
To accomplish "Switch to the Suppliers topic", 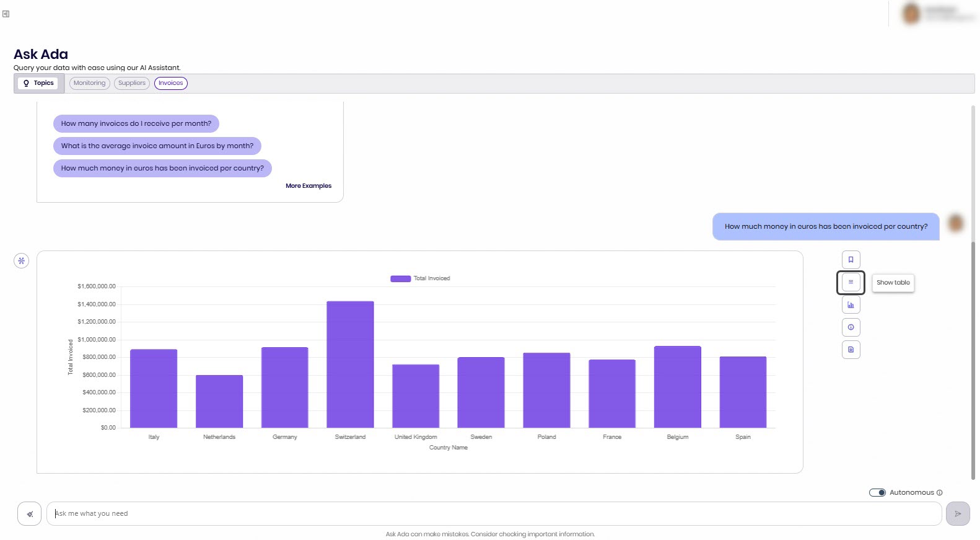I will 132,83.
